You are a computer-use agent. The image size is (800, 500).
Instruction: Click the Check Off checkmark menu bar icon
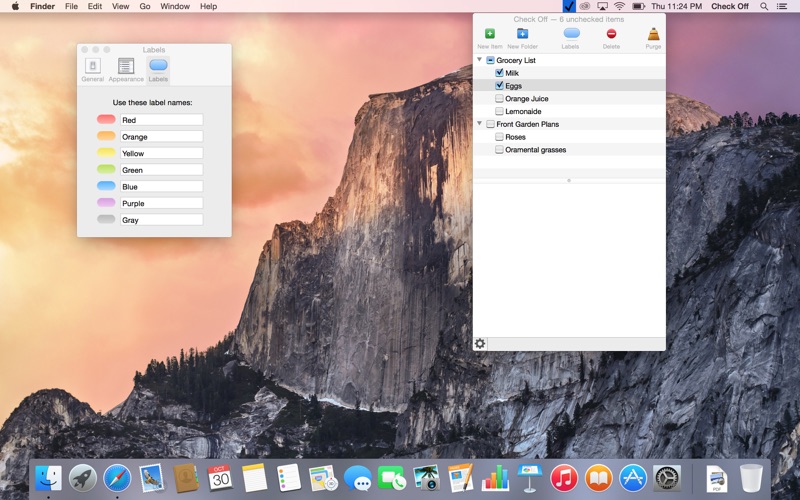[569, 6]
